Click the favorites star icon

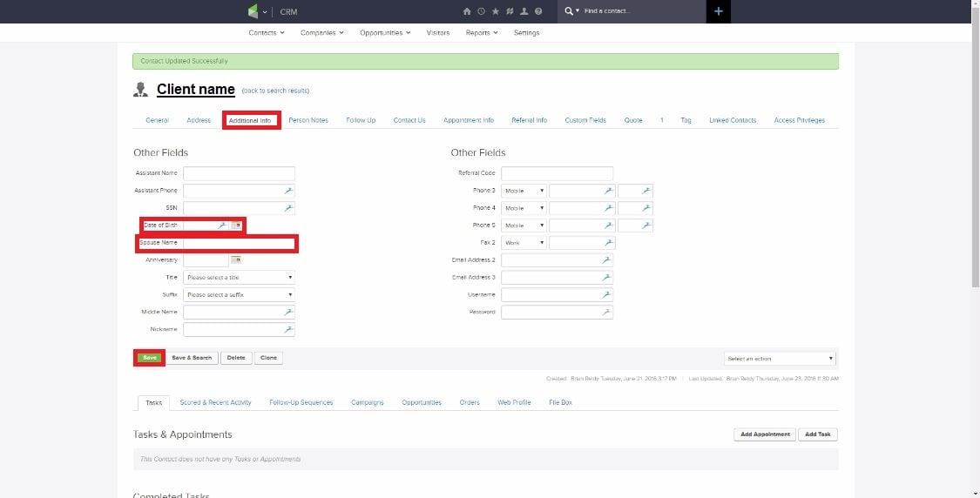496,11
